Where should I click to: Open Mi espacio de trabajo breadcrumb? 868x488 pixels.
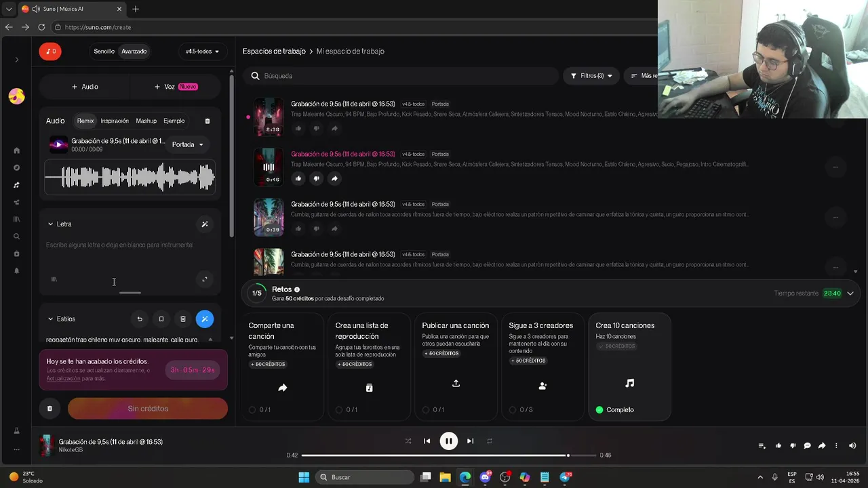point(351,52)
